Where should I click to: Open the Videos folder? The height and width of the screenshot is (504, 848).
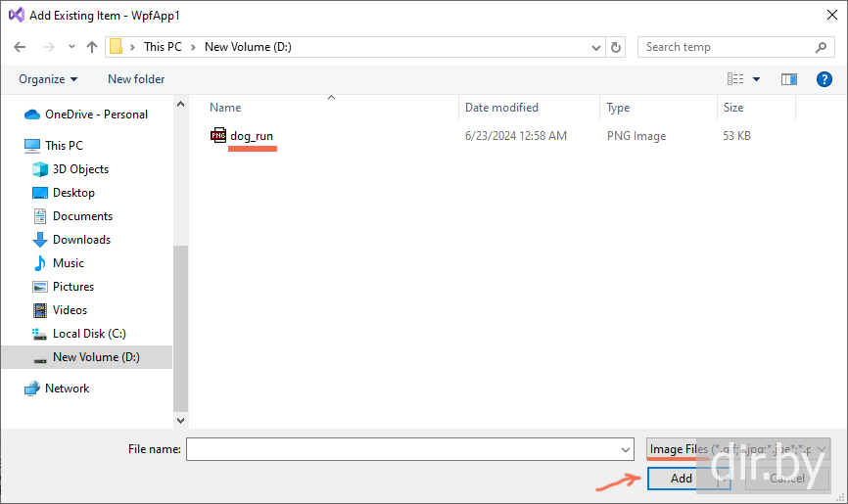(70, 310)
